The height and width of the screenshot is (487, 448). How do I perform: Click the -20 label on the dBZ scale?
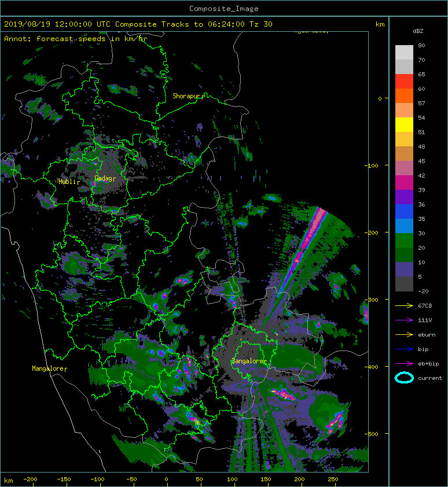click(423, 292)
